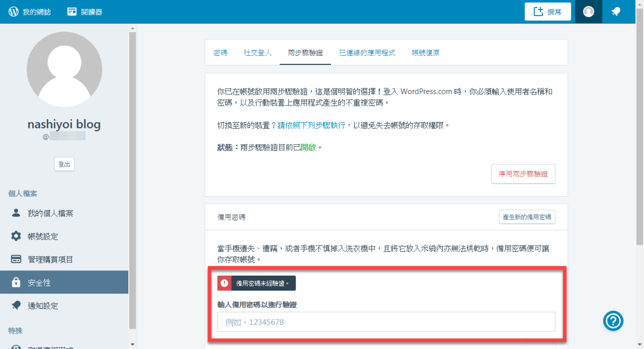Click the 安全性 lock icon
The height and width of the screenshot is (349, 644).
16,282
